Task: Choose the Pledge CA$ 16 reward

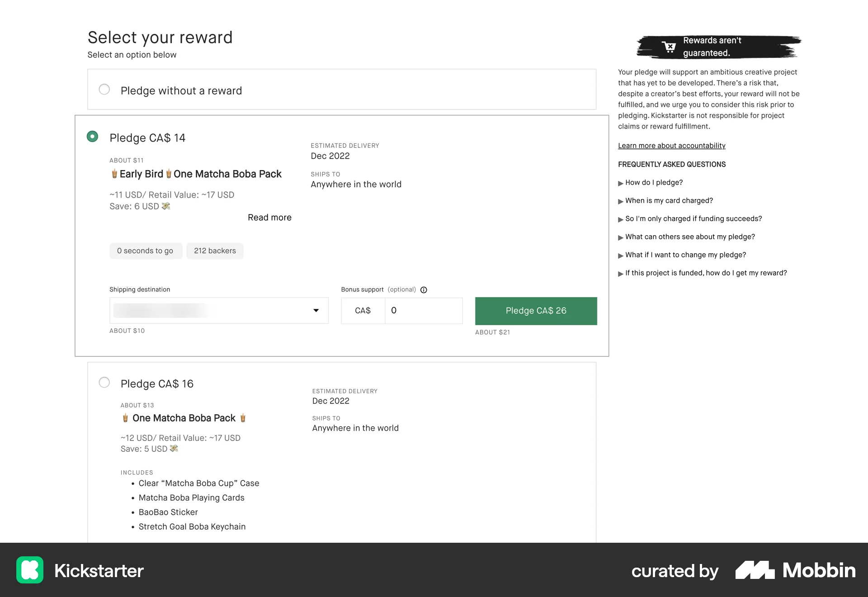Action: [104, 382]
